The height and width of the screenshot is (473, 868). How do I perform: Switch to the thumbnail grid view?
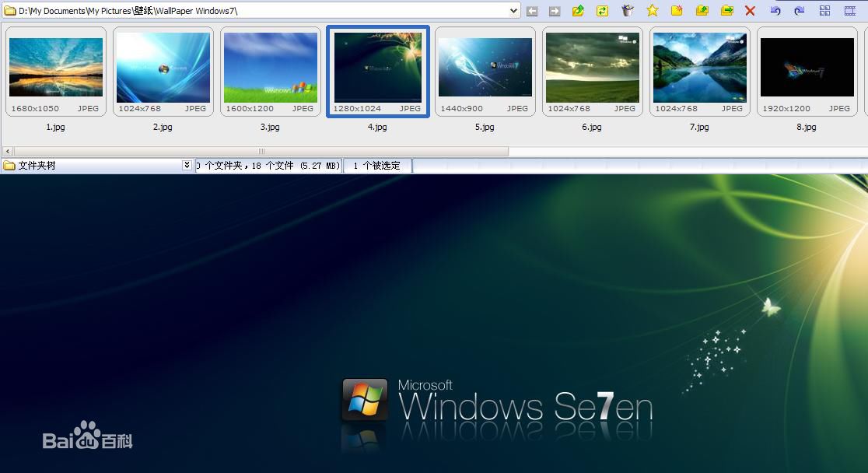(x=824, y=11)
